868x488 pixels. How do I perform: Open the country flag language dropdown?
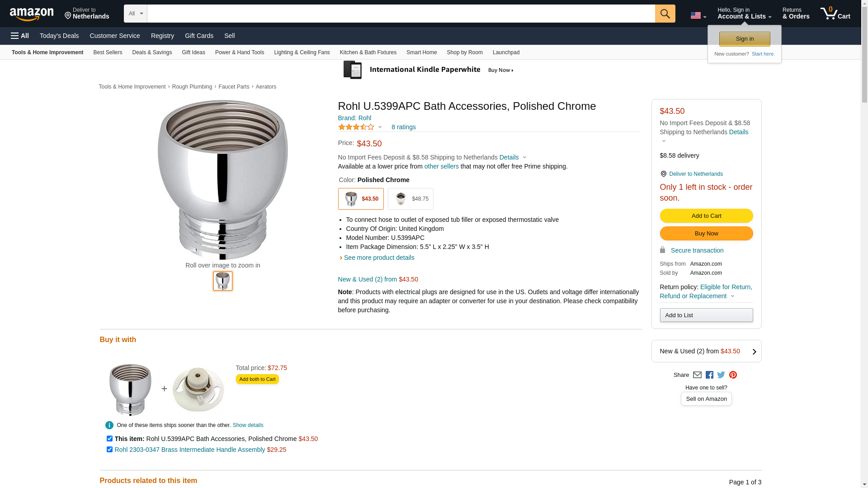(698, 16)
